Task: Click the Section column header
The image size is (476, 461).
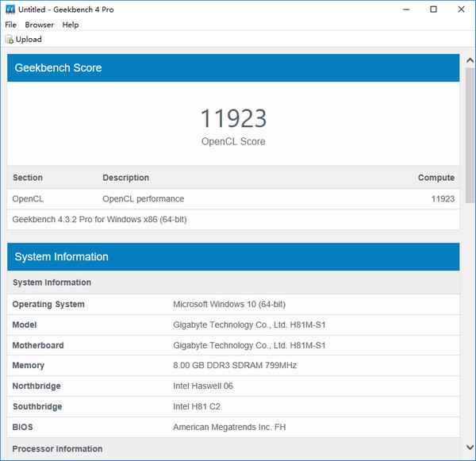Action: [x=28, y=178]
